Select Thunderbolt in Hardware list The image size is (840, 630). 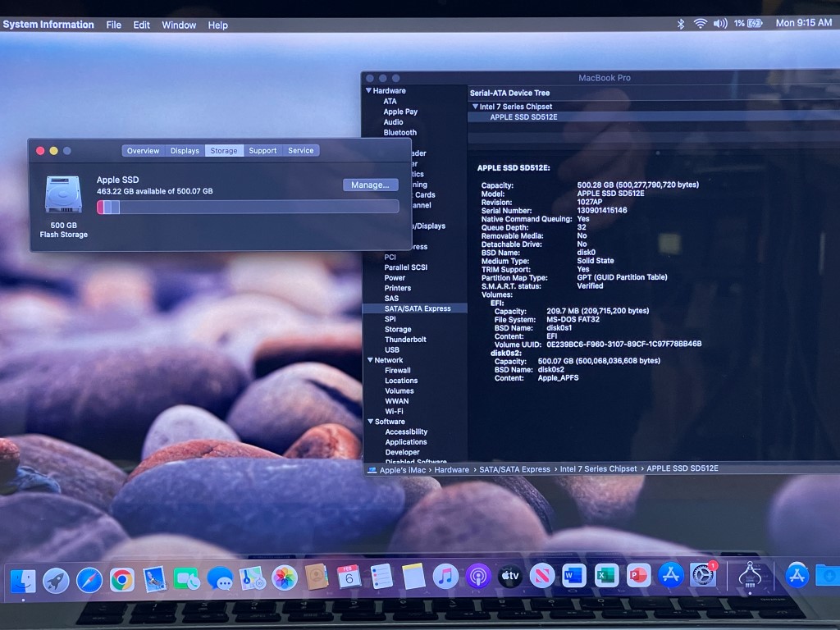[405, 340]
